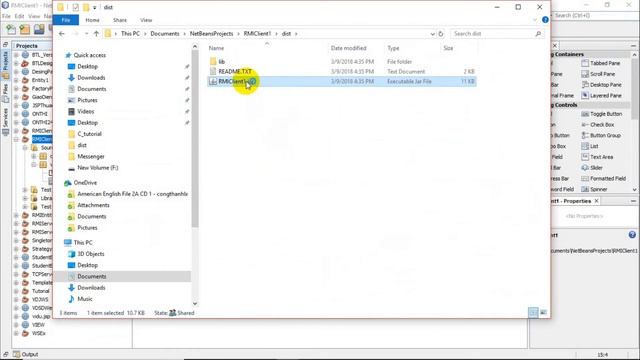Select List component in NetBeans palette
Viewport: 640px width, 360px height.
click(590, 146)
